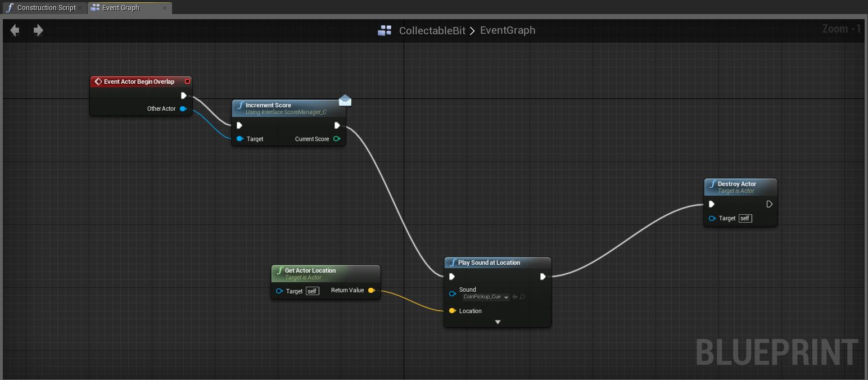The image size is (868, 380).
Task: Click the Location input pin on Play Sound
Action: click(x=452, y=311)
